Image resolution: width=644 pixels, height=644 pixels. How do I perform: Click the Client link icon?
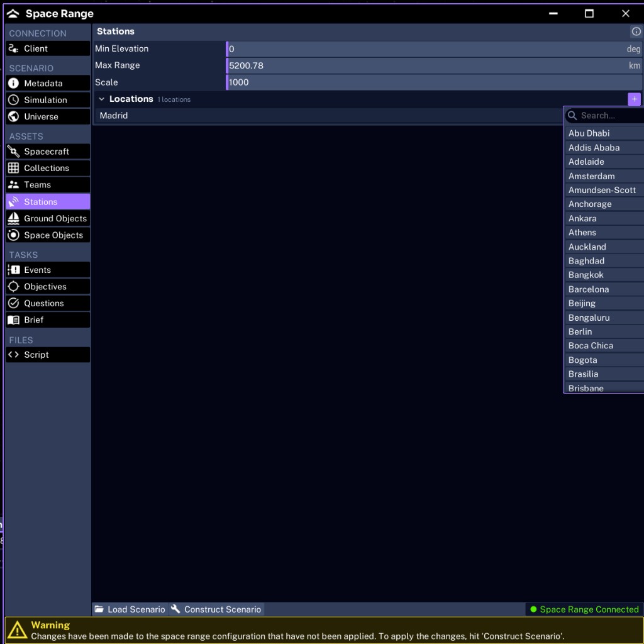[x=14, y=48]
